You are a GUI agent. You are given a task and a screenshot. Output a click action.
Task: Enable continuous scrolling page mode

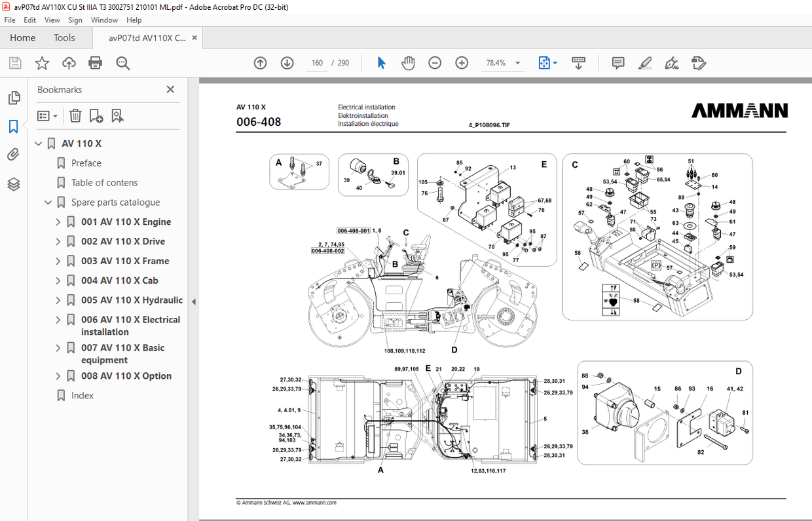(x=578, y=62)
